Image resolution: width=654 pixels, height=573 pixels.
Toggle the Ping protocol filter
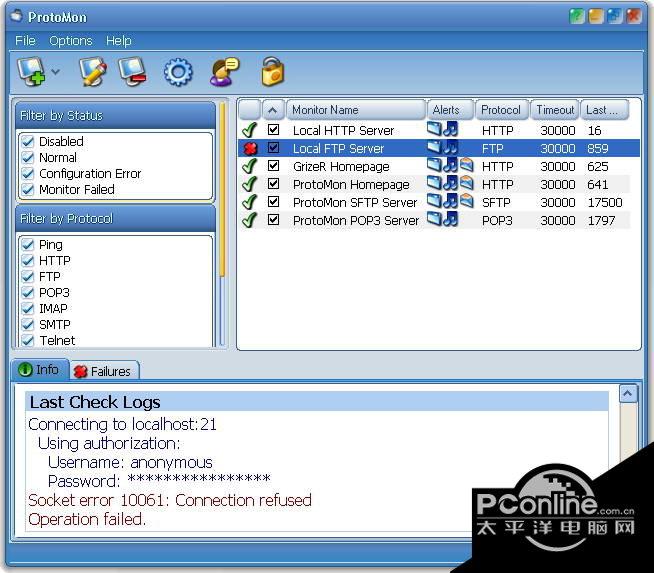28,244
